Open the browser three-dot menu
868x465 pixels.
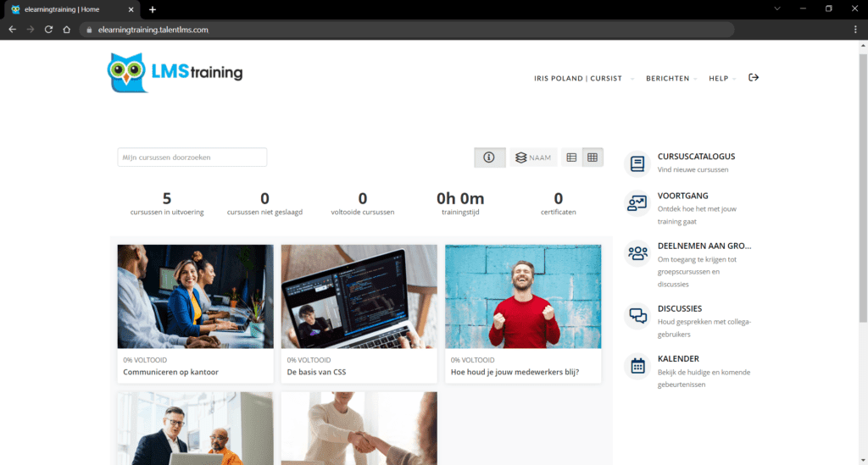click(855, 30)
